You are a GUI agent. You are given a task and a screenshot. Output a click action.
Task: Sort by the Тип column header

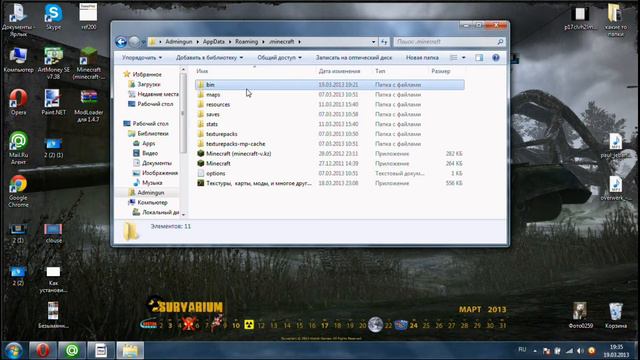tap(380, 71)
